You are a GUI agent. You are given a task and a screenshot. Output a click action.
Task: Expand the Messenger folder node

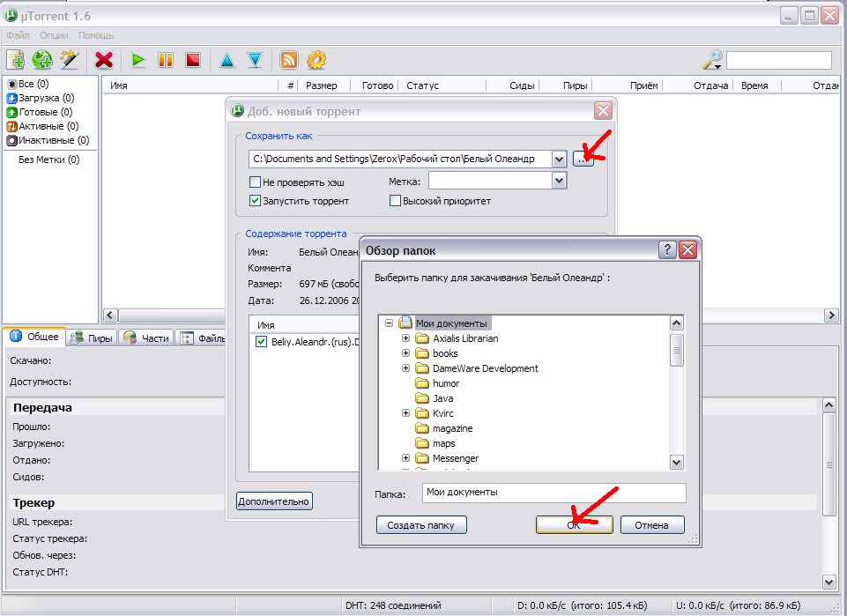coord(405,458)
